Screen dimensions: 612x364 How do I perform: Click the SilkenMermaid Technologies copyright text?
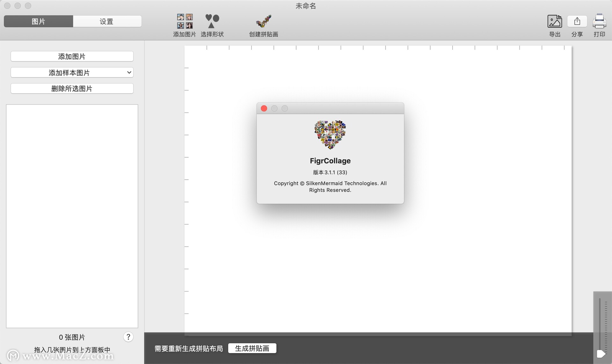(x=330, y=186)
